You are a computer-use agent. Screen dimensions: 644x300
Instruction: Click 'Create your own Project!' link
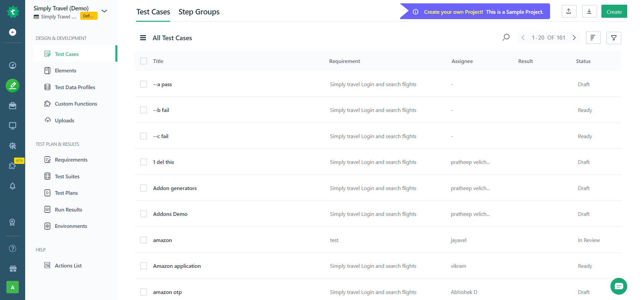click(x=453, y=12)
